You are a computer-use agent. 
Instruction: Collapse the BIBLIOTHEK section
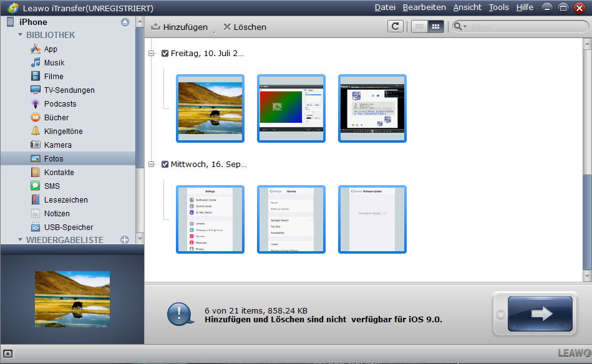click(x=20, y=36)
